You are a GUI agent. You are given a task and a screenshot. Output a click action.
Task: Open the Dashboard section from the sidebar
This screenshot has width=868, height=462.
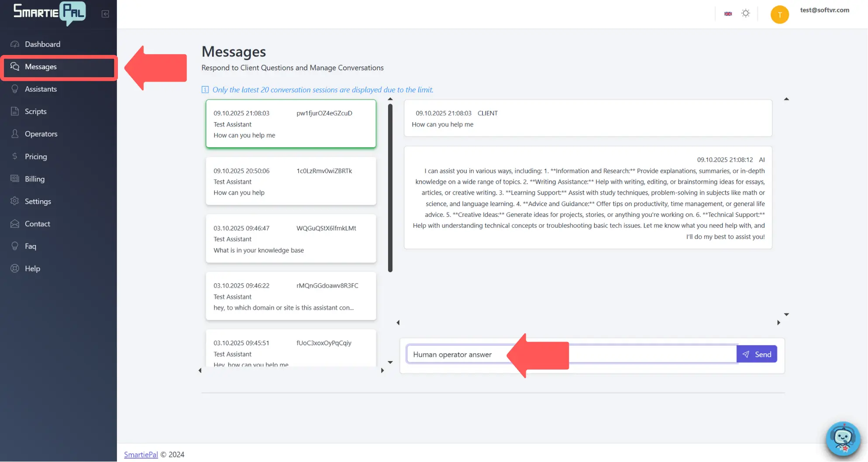pyautogui.click(x=42, y=44)
